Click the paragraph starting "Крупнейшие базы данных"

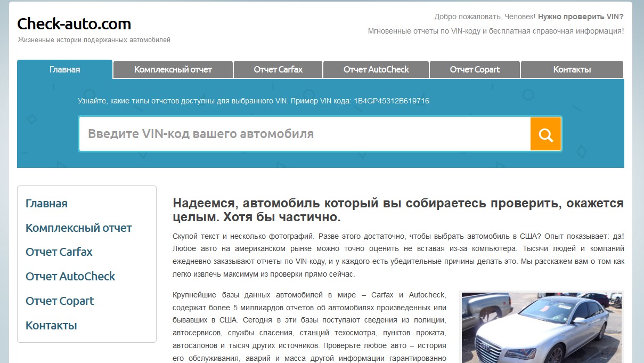(309, 327)
